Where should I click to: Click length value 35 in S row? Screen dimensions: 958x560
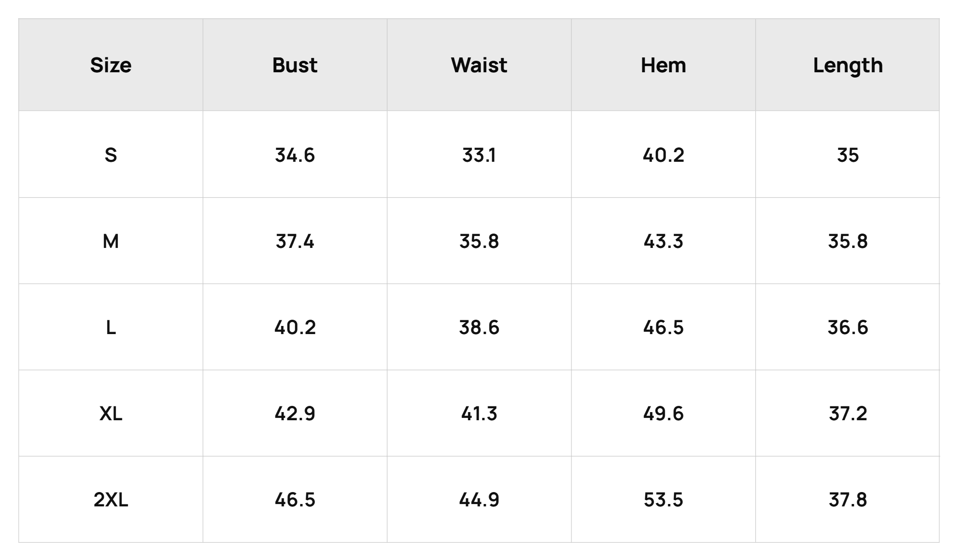click(x=848, y=155)
